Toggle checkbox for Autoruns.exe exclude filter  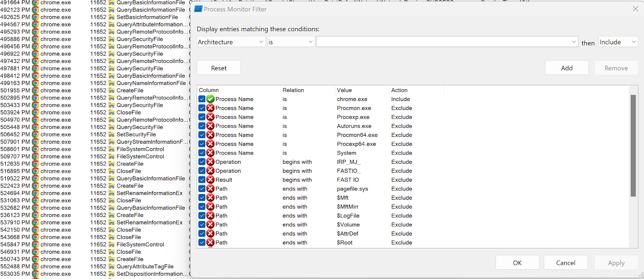pos(202,126)
